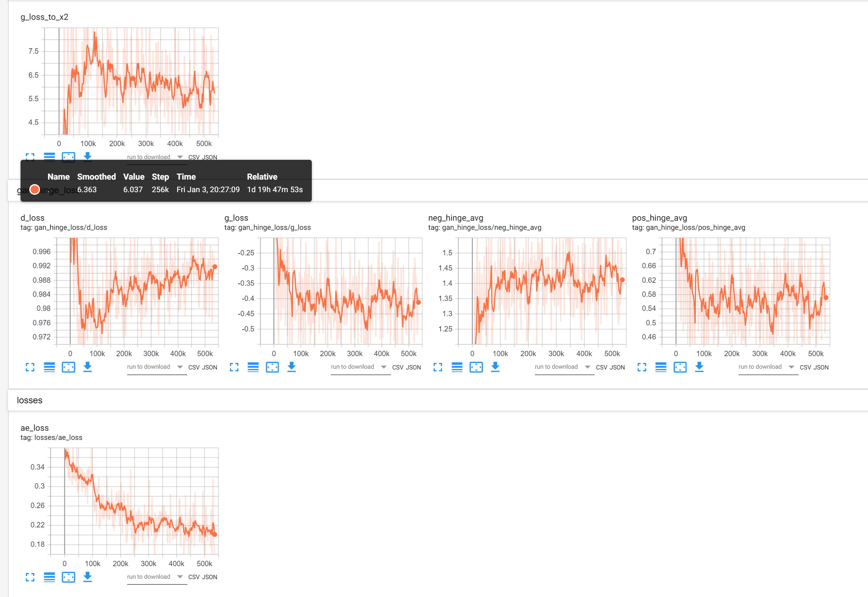Fit domain to data on ae_loss chart
Image resolution: width=868 pixels, height=597 pixels.
click(69, 577)
